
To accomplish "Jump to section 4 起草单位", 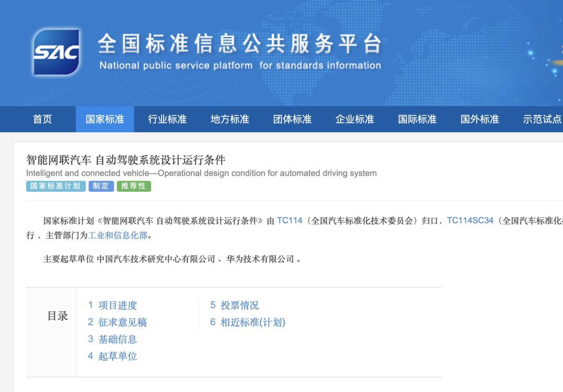I will pos(113,356).
